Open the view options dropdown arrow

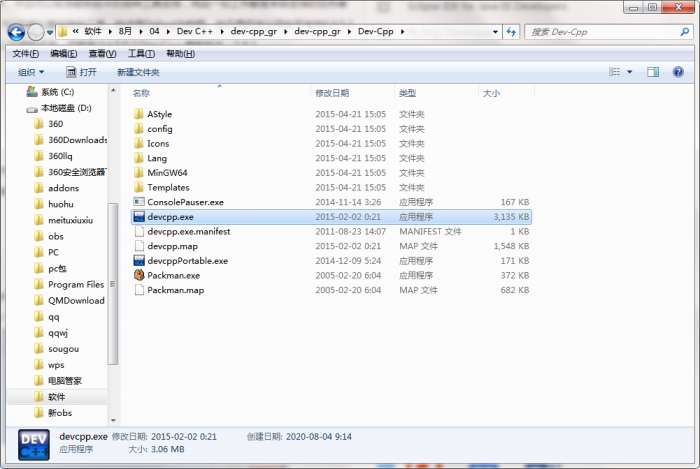point(629,72)
